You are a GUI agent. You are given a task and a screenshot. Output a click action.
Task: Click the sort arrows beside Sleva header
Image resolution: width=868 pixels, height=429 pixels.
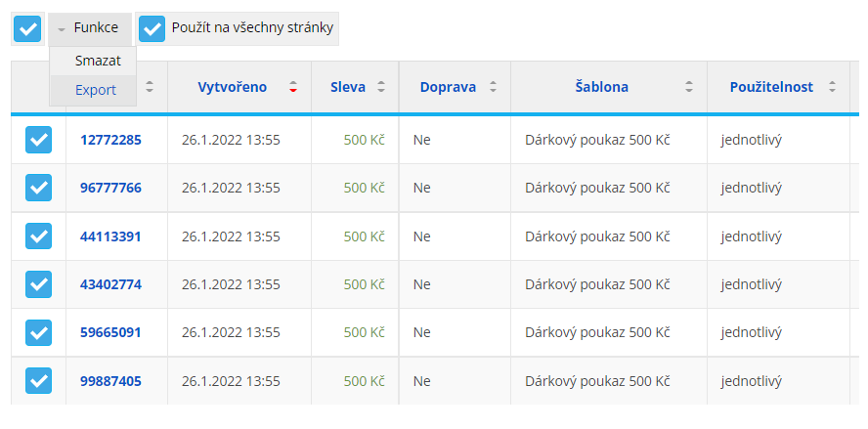pos(380,87)
